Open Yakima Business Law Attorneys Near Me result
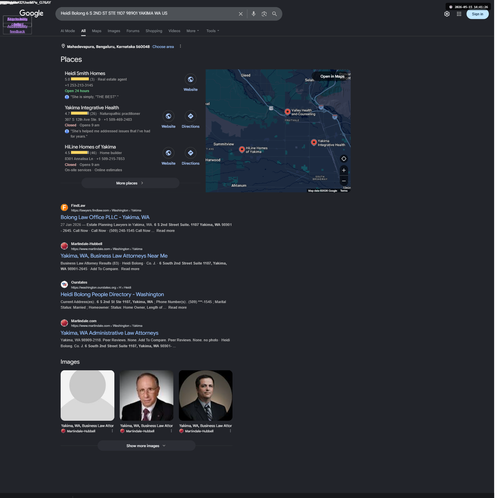500x498 pixels. 114,256
